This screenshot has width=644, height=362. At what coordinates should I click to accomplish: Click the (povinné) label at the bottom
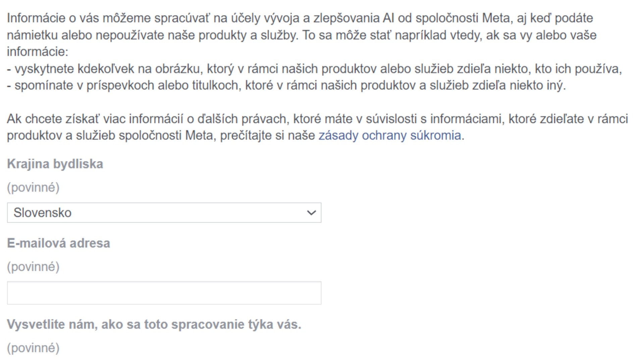(33, 349)
